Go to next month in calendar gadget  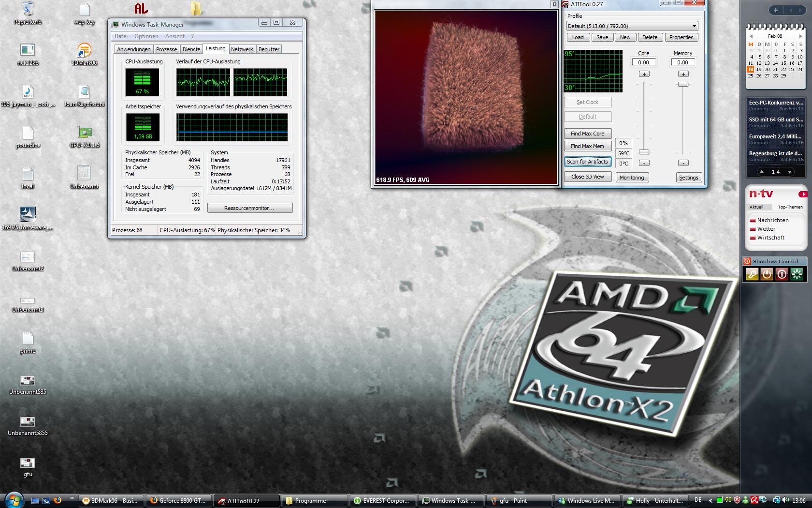pos(800,36)
